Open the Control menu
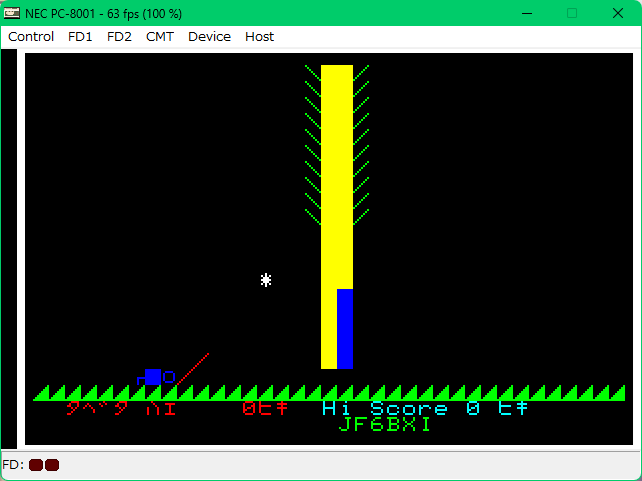Viewport: 642px width, 481px height. [x=31, y=37]
